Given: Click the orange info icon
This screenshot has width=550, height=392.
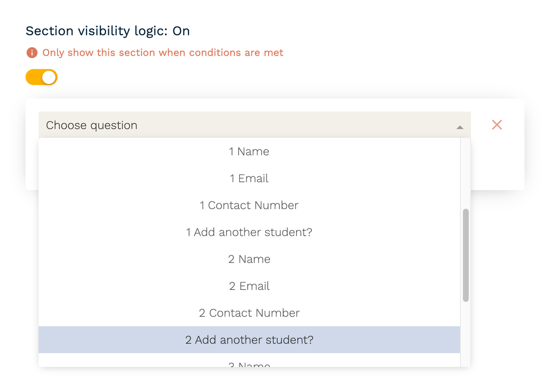Looking at the screenshot, I should 32,53.
